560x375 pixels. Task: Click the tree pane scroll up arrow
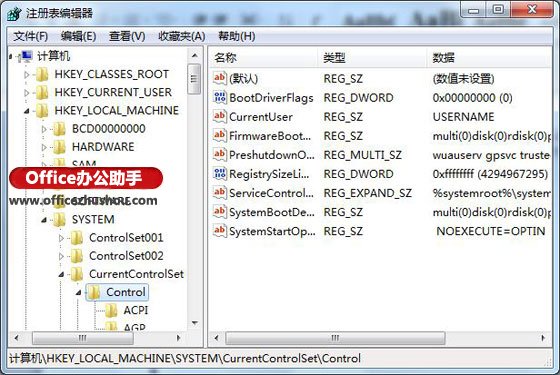tap(195, 56)
